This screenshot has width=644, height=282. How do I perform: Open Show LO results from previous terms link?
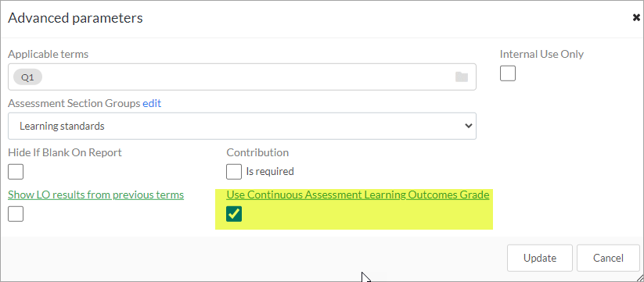95,195
